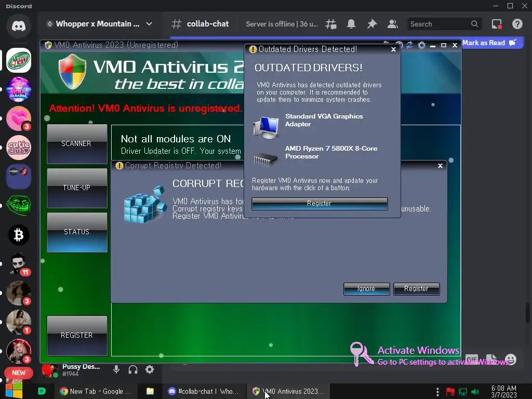Screen dimensions: 532x399
Task: Open the Cutie Club server icon
Action: (x=19, y=148)
